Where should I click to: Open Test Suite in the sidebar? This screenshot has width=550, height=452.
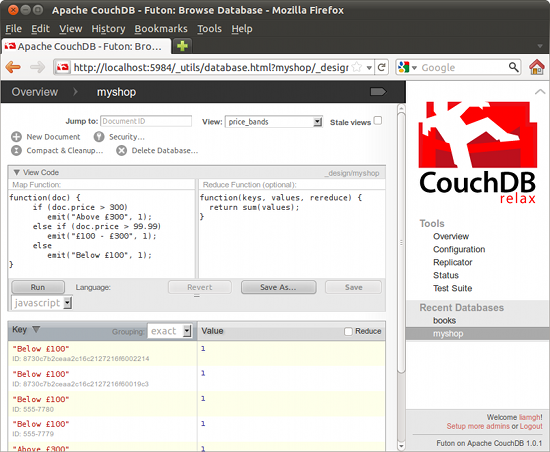(x=452, y=288)
